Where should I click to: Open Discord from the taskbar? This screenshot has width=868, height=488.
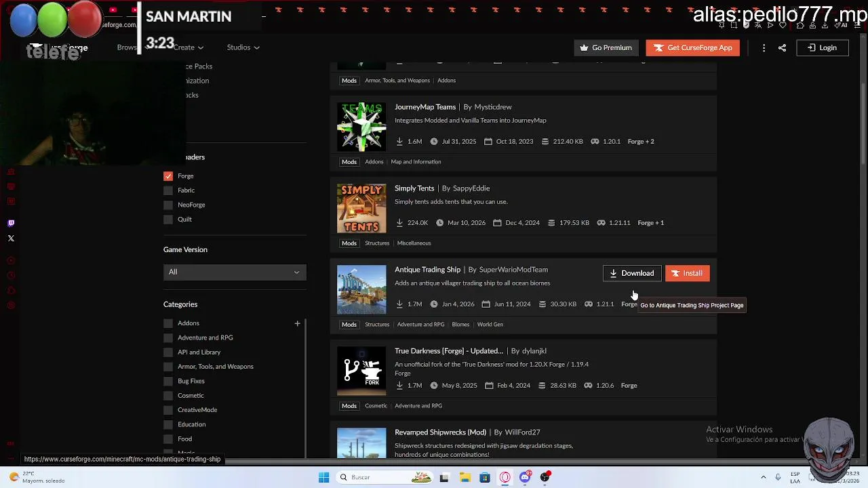pyautogui.click(x=525, y=477)
